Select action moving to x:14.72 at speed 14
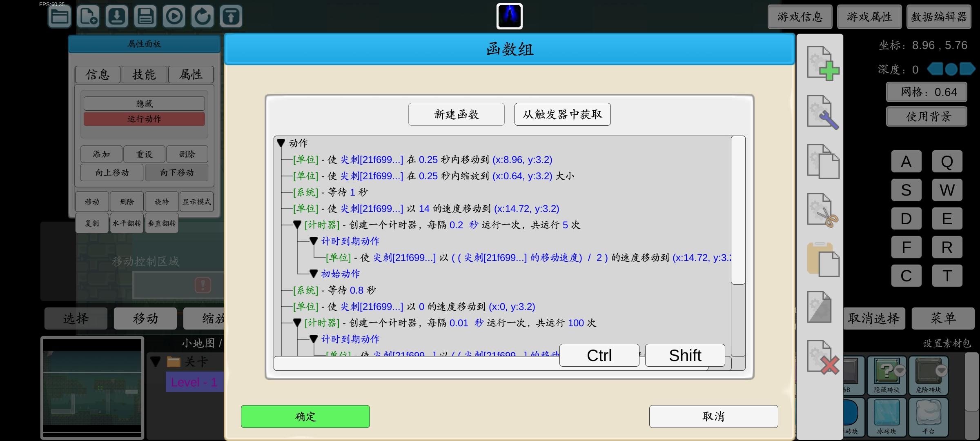This screenshot has height=441, width=980. pyautogui.click(x=426, y=209)
